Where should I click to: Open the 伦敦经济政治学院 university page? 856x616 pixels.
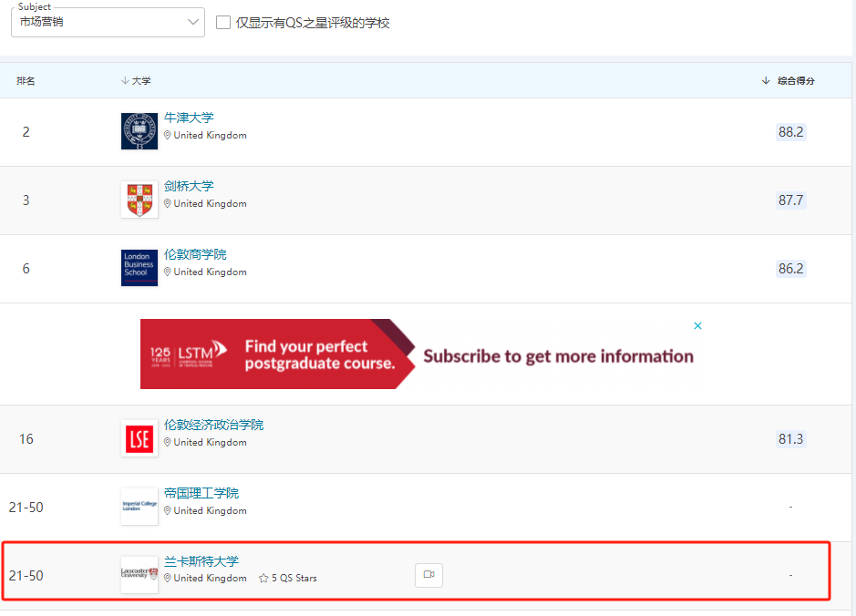(214, 424)
